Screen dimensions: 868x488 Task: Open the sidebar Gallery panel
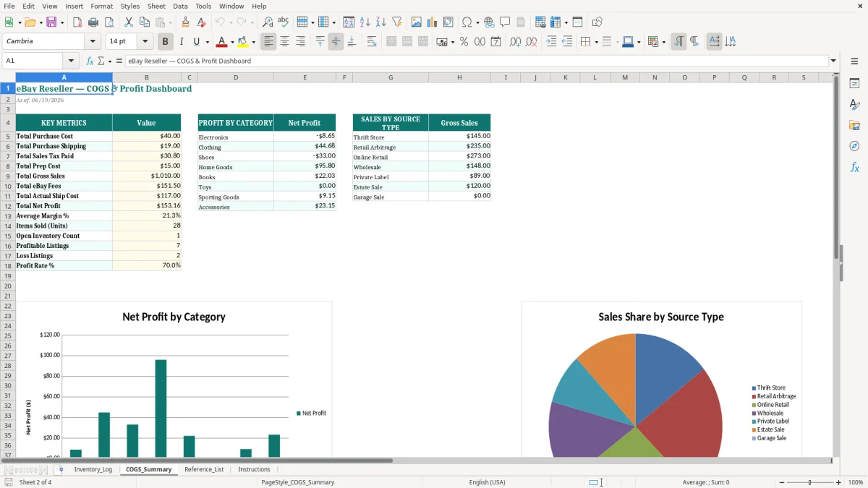point(854,125)
